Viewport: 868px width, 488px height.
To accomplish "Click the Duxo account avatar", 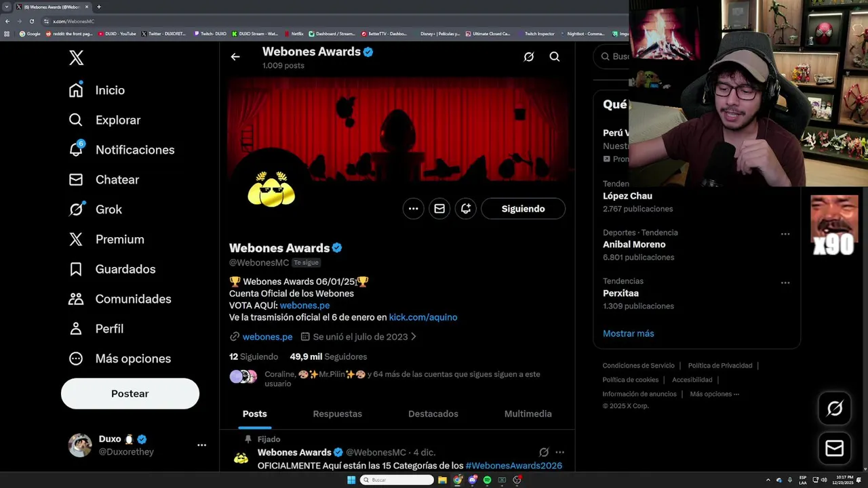I will coord(80,445).
